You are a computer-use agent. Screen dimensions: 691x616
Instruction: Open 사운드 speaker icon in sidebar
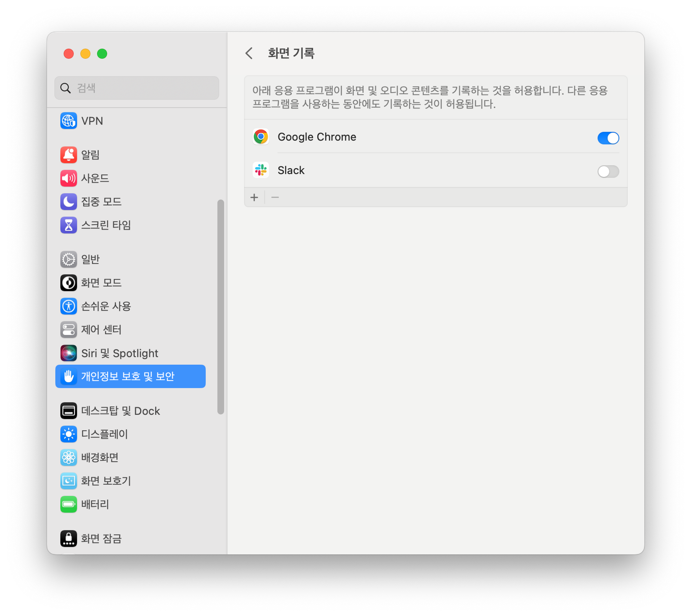(x=68, y=178)
